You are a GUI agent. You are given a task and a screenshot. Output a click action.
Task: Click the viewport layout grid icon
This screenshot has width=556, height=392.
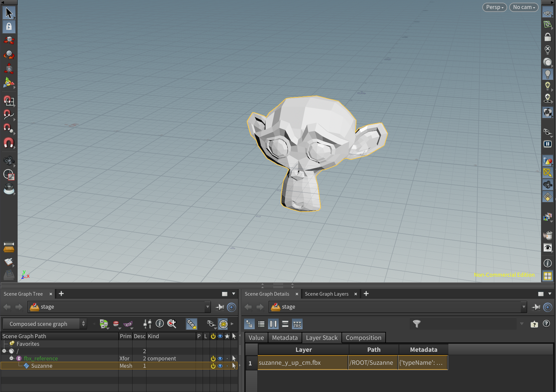coord(548,276)
